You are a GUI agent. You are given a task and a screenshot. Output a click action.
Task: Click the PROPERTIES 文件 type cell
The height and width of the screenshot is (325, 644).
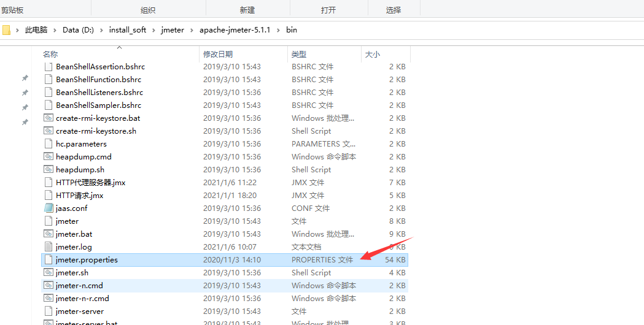click(x=322, y=260)
